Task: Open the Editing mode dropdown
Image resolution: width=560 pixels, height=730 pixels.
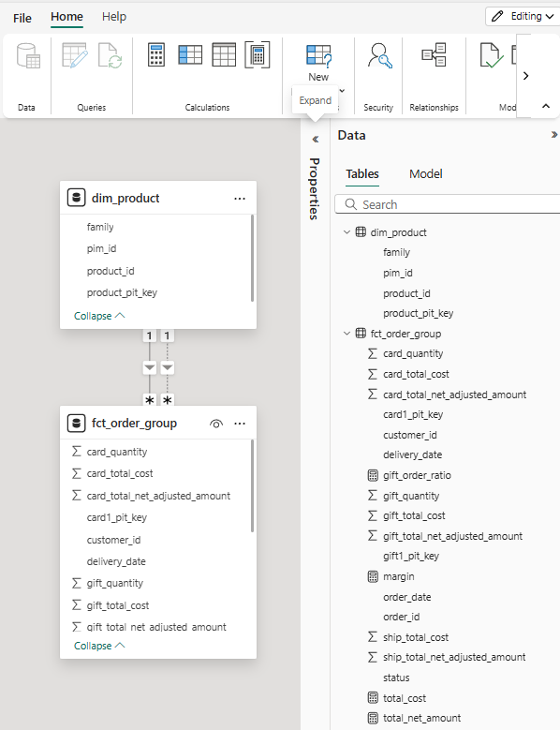Action: pyautogui.click(x=523, y=16)
